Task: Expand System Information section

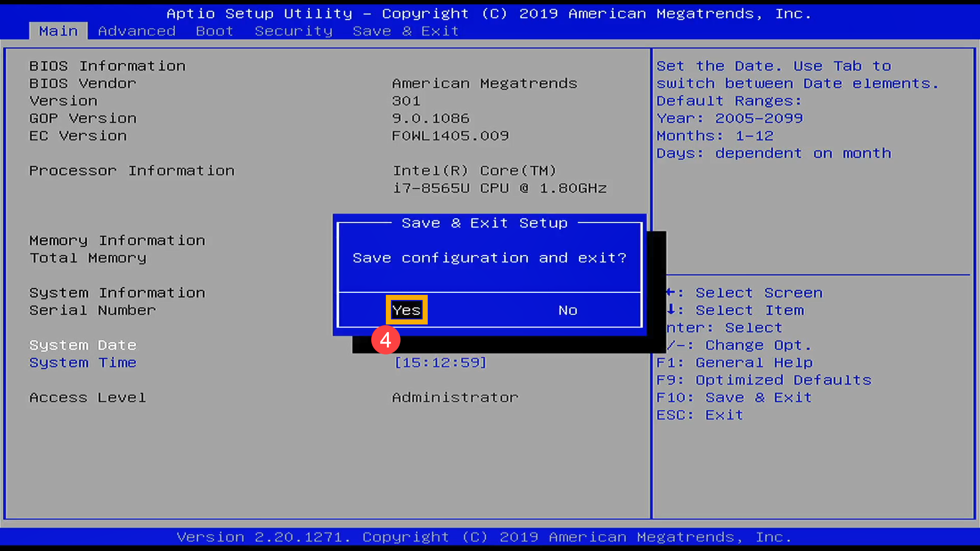Action: point(117,292)
